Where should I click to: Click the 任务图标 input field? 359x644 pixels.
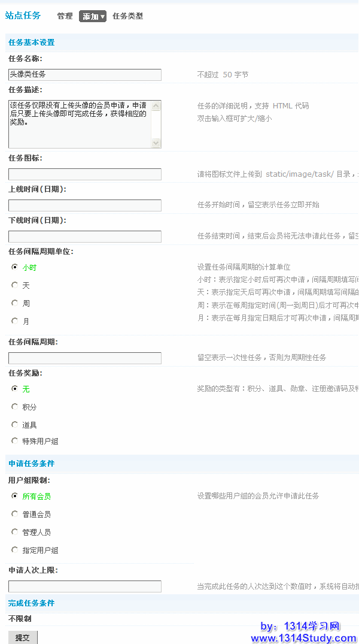pyautogui.click(x=85, y=174)
